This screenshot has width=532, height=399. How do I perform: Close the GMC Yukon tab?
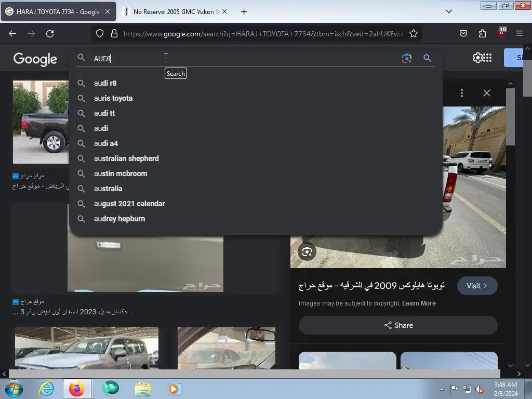tap(224, 11)
